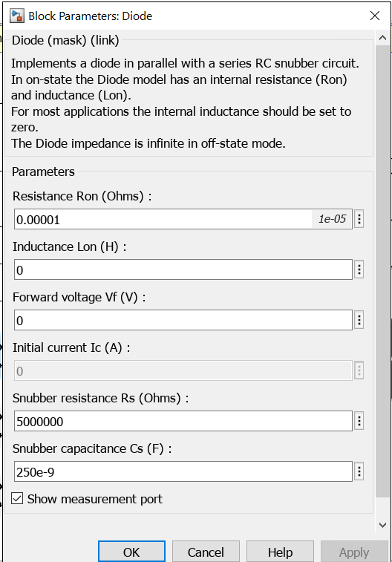Screen dimensions: 392x562
Task: Open Help for the Diode block
Action: tap(280, 552)
